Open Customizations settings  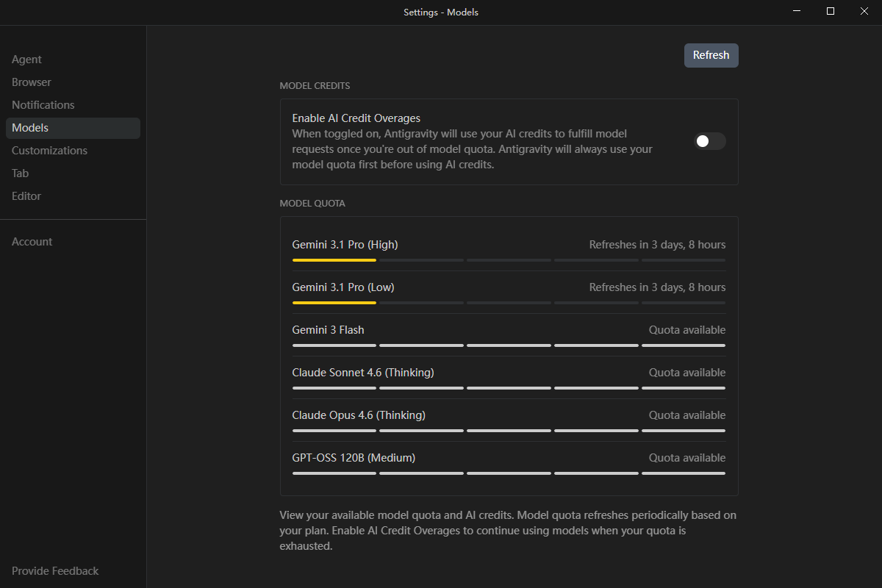pyautogui.click(x=73, y=151)
